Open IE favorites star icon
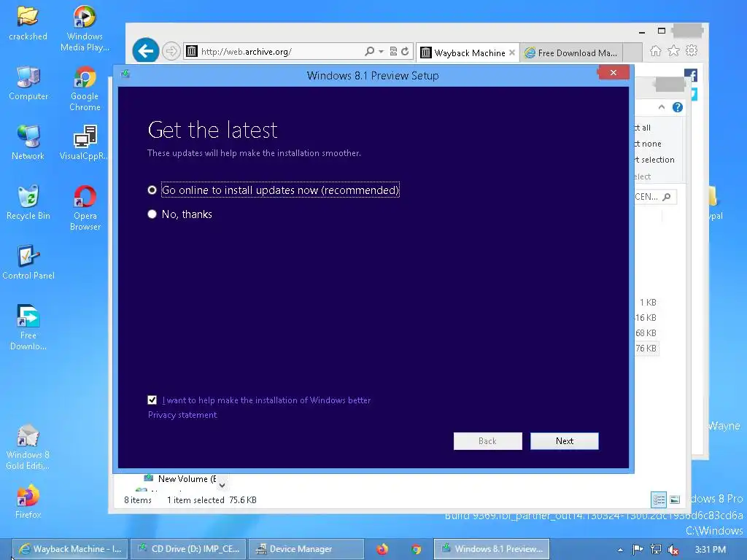The height and width of the screenshot is (560, 747). (x=673, y=50)
